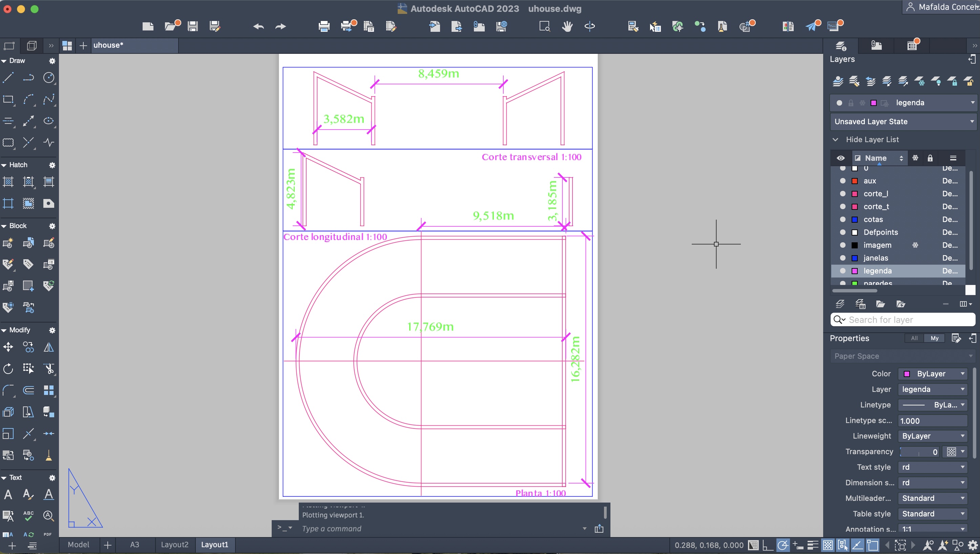Image resolution: width=980 pixels, height=554 pixels.
Task: Toggle visibility of the cotas layer
Action: pyautogui.click(x=842, y=220)
